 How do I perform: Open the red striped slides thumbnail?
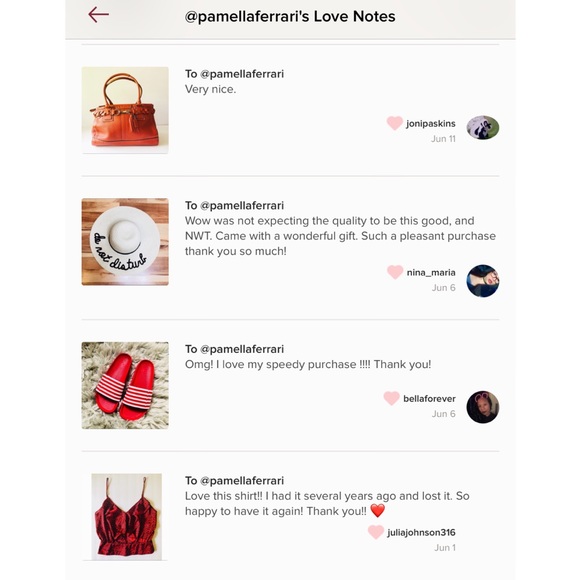[x=125, y=385]
